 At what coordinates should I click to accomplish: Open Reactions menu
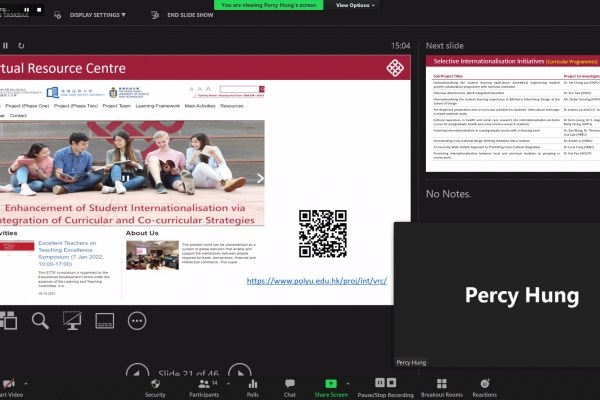484,388
